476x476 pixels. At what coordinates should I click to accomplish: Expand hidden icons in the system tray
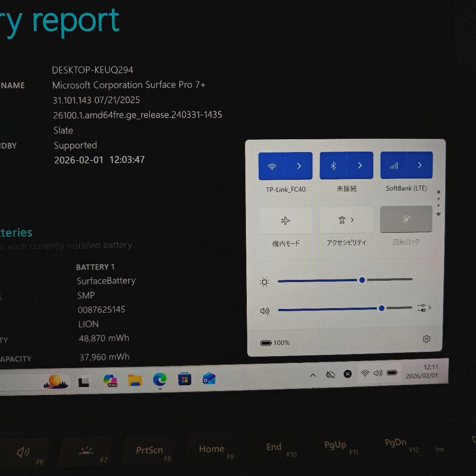click(313, 374)
